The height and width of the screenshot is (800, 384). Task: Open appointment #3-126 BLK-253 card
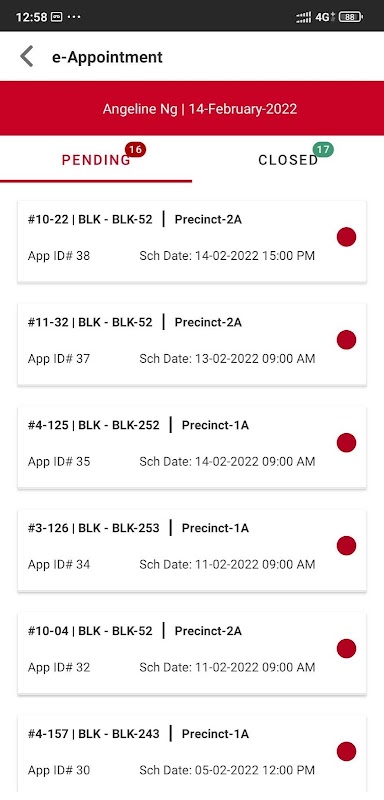(x=192, y=551)
